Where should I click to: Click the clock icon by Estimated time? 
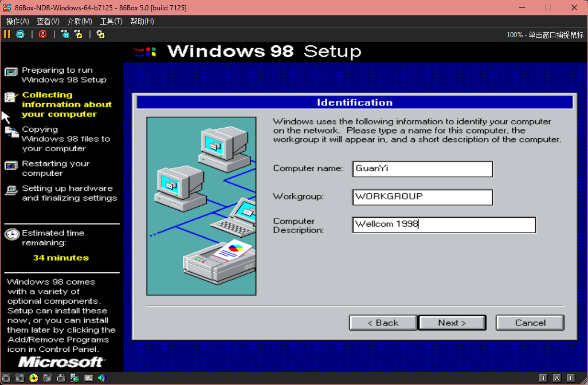(12, 234)
